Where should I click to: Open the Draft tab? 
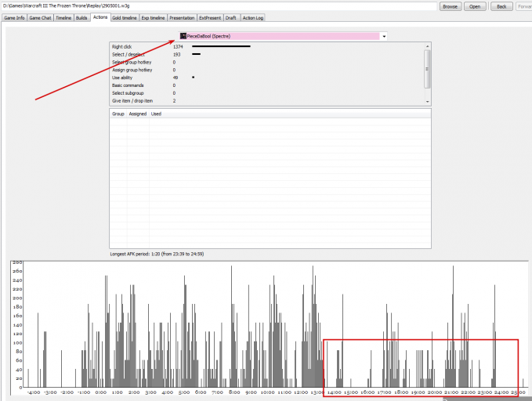pyautogui.click(x=230, y=18)
